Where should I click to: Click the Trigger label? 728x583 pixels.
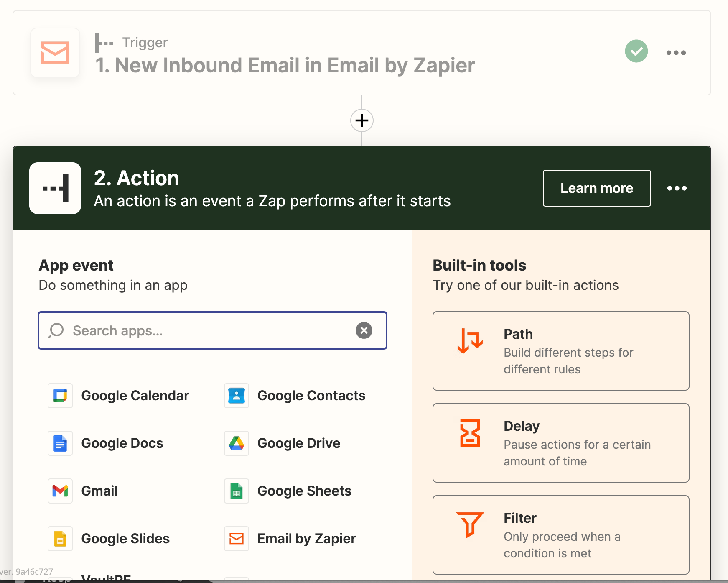tap(145, 42)
